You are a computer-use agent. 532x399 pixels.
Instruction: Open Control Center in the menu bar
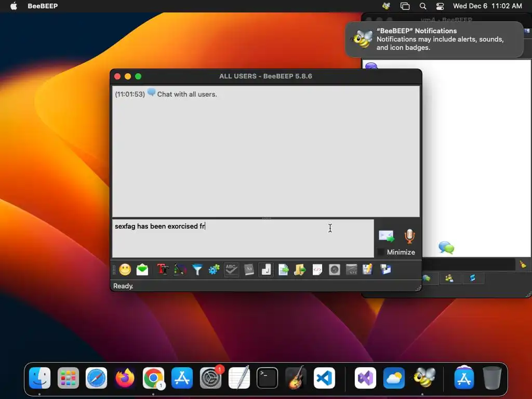[440, 6]
